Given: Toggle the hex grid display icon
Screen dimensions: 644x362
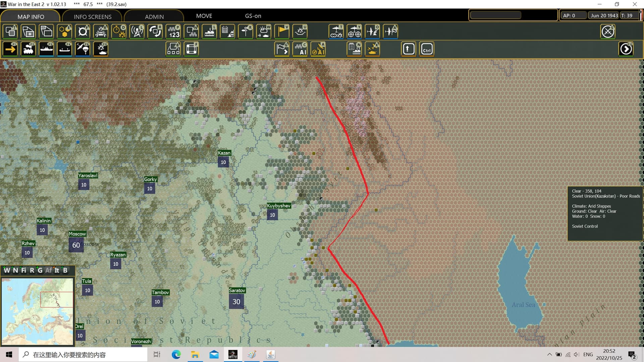Looking at the screenshot, I should point(65,32).
